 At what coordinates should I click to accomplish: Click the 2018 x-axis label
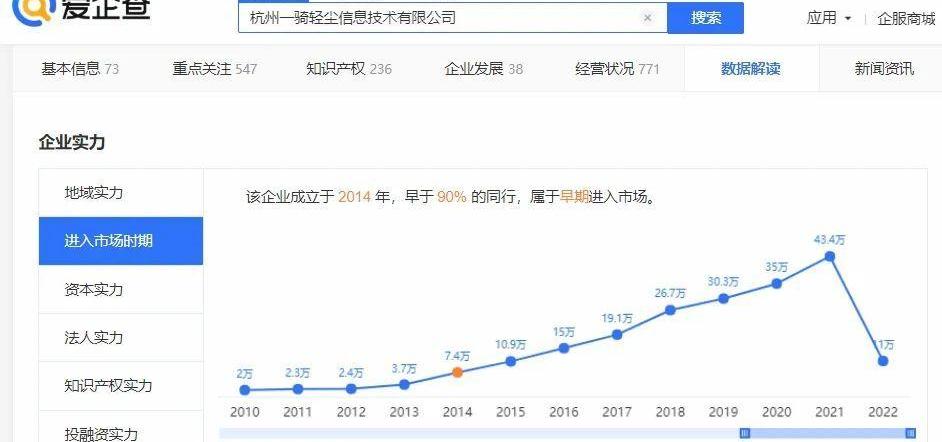(670, 412)
